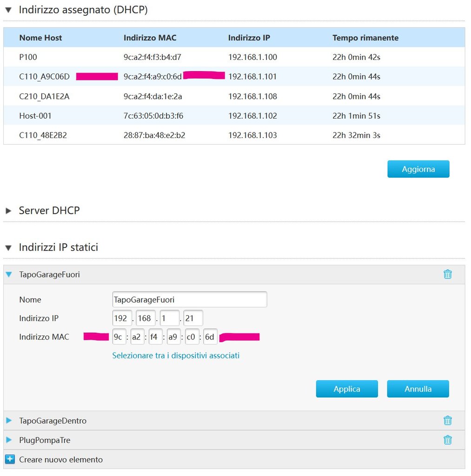471x476 pixels.
Task: Expand the Server DHCP section
Action: click(8, 211)
